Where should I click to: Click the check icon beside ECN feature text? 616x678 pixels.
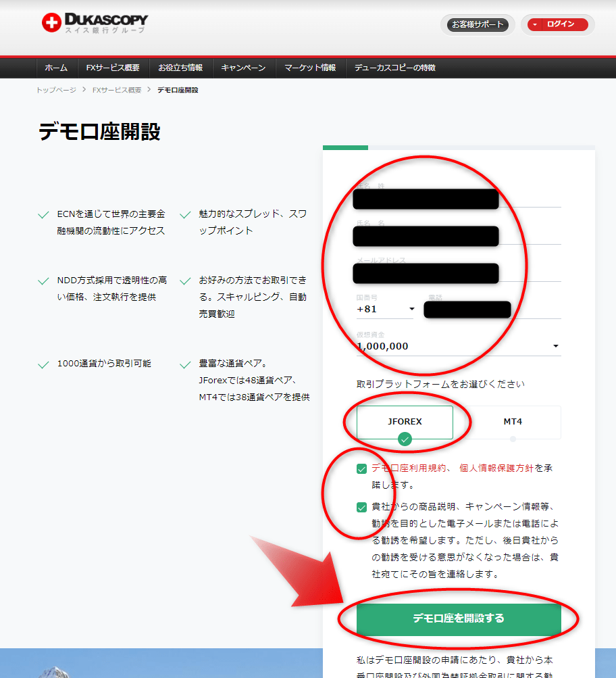(43, 215)
